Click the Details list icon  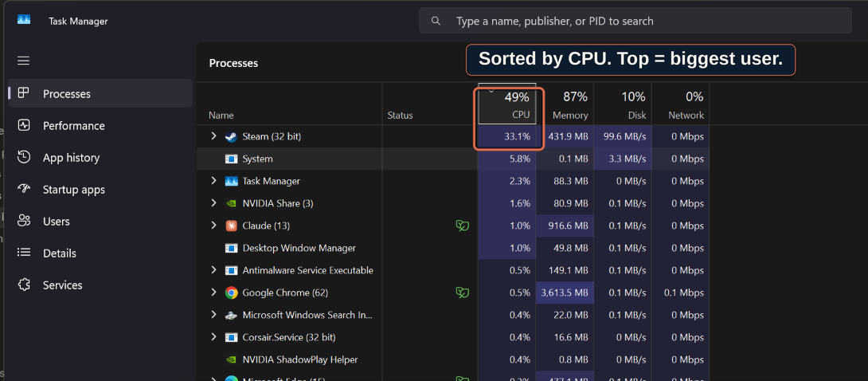(23, 253)
